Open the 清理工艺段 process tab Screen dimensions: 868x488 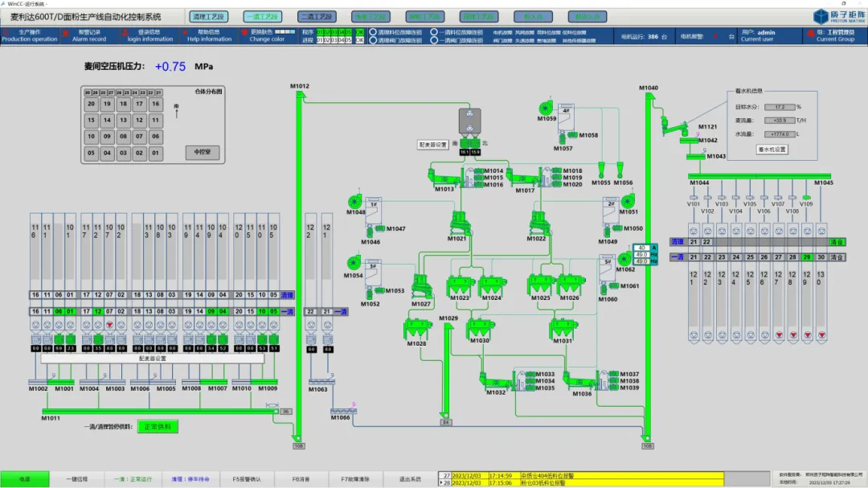208,17
